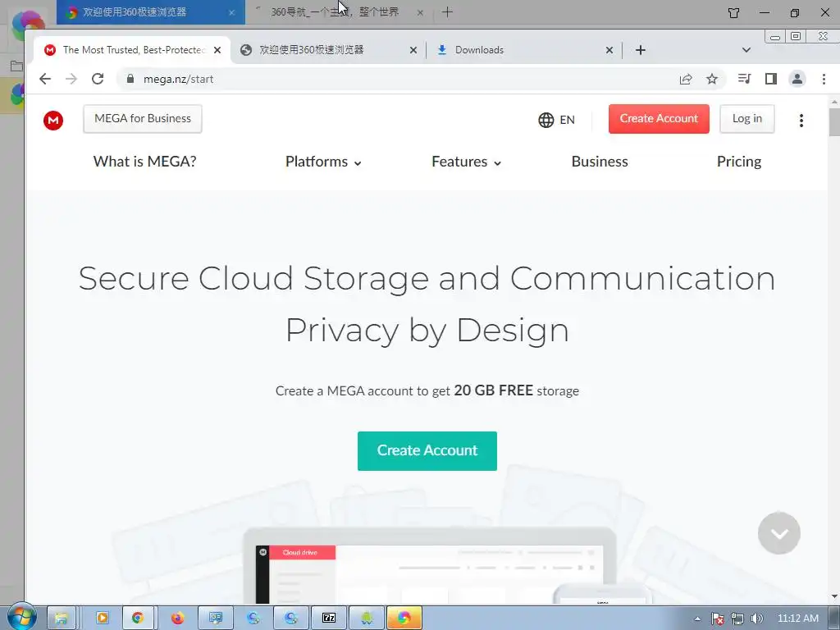The height and width of the screenshot is (630, 840).
Task: Click the site lock icon
Action: pyautogui.click(x=130, y=79)
